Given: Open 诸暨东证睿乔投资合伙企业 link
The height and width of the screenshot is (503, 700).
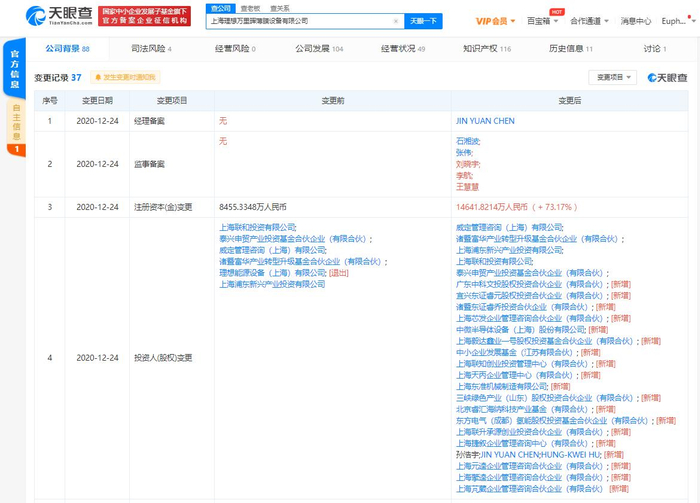Looking at the screenshot, I should pos(521,307).
